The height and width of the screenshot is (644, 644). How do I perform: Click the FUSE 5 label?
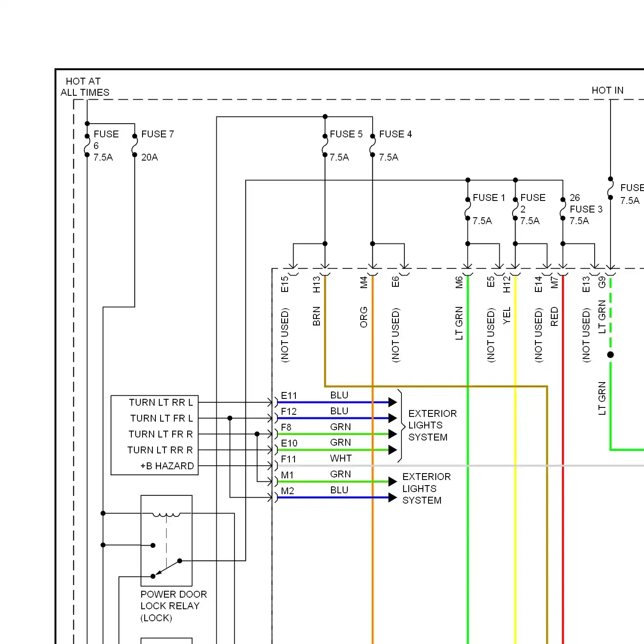[346, 134]
